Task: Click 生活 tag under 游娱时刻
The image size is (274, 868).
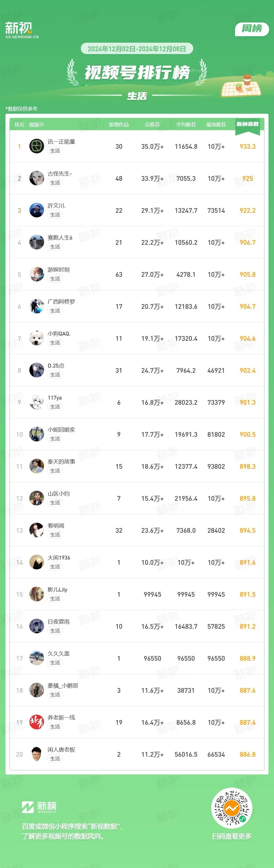Action: coord(55,279)
